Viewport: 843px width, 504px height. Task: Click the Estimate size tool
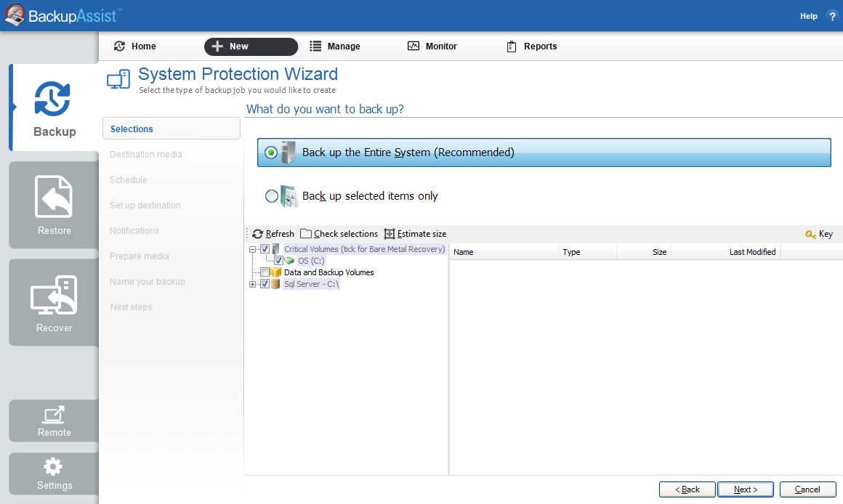(415, 234)
